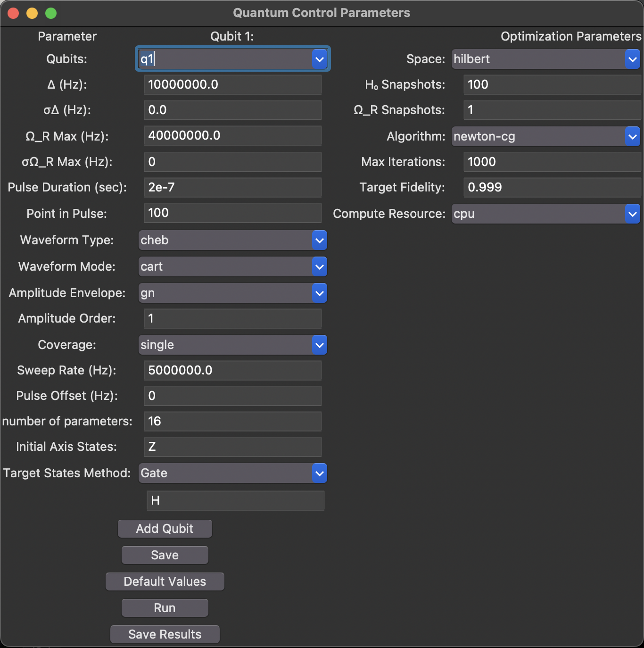Select the number of parameters field

click(x=233, y=421)
